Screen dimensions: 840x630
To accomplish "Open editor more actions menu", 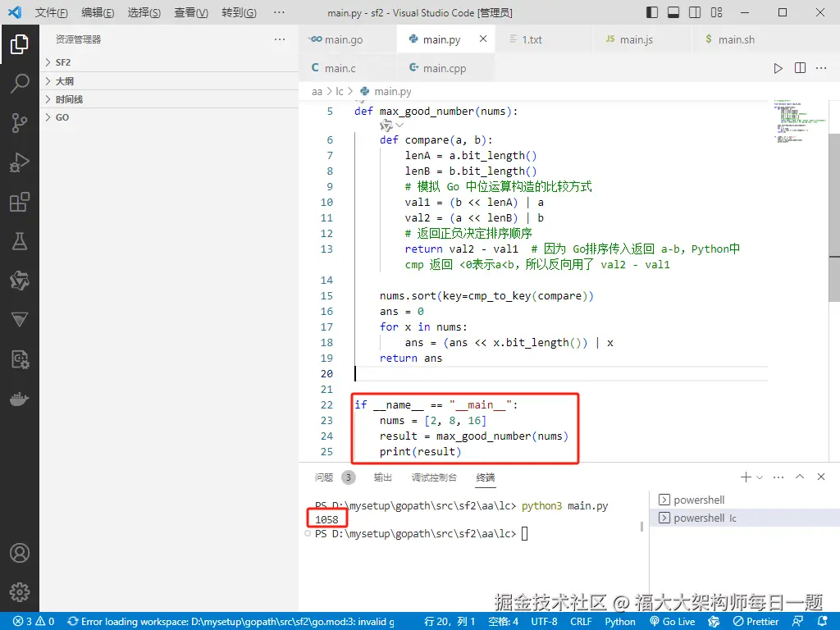I will coord(821,68).
